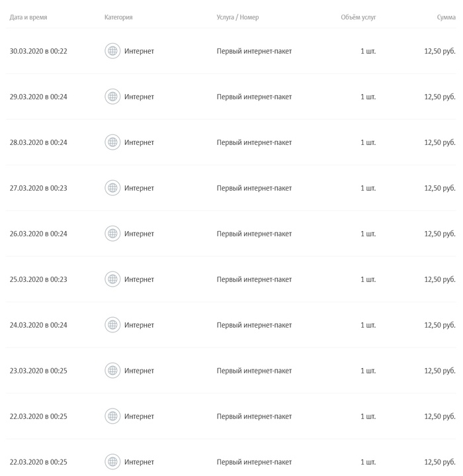
Task: Click the globe icon for 23.03.2020
Action: pos(112,371)
